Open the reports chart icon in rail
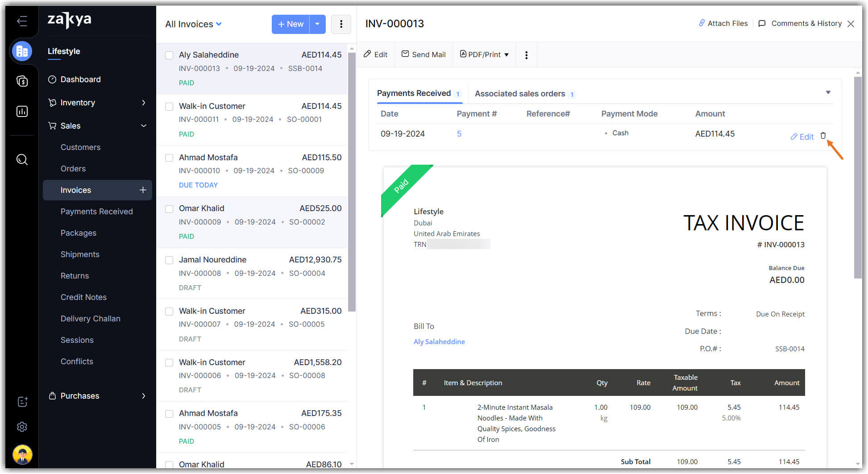The height and width of the screenshot is (474, 868). [x=22, y=111]
